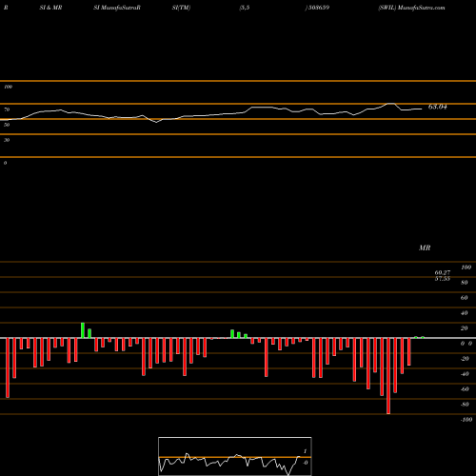
Task: Click the endpoint of the RSI line
Action: pos(422,109)
